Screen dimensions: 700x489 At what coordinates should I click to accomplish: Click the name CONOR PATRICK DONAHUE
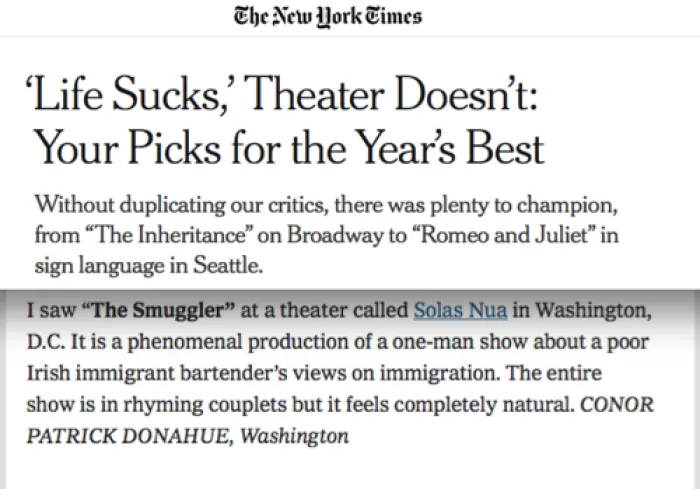[x=340, y=420]
